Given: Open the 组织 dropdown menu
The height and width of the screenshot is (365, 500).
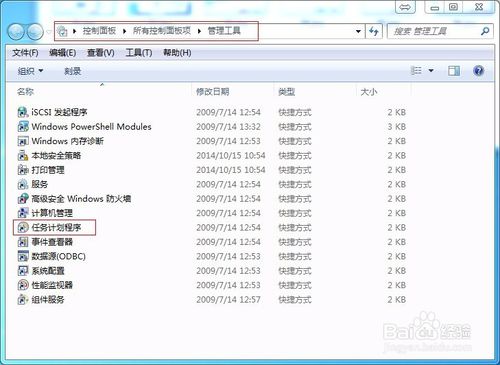Looking at the screenshot, I should coord(30,71).
